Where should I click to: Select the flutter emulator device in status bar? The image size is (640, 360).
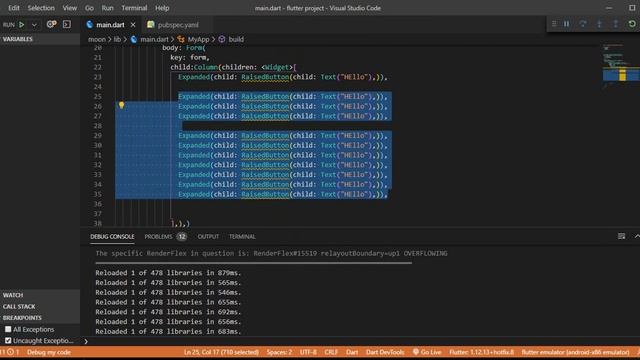point(576,352)
